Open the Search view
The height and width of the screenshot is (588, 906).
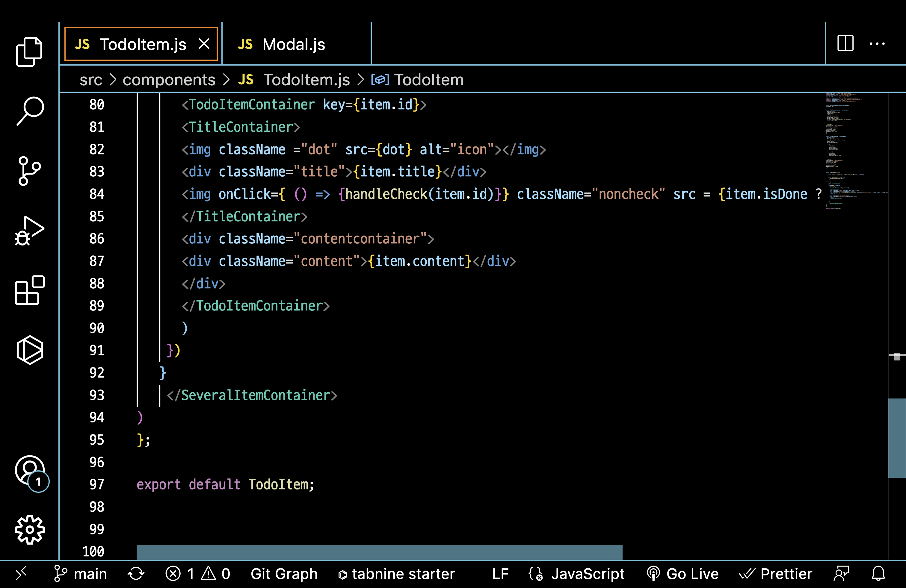pyautogui.click(x=30, y=111)
